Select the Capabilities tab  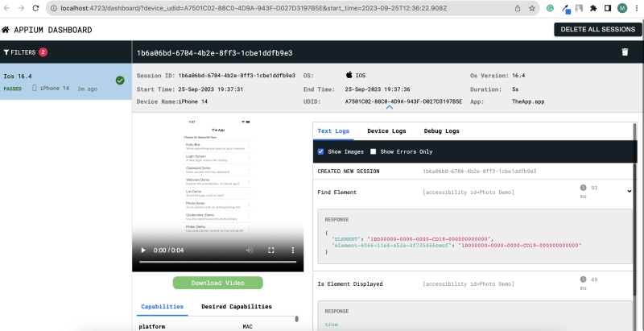click(x=163, y=306)
